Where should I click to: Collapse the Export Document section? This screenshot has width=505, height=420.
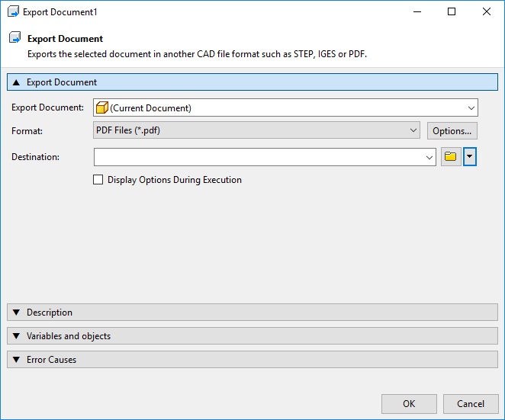17,82
